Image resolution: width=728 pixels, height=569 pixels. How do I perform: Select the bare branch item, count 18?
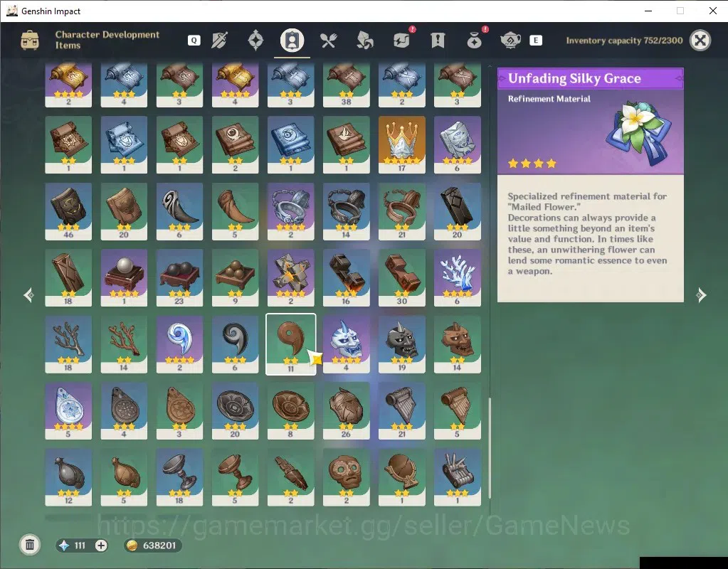tap(68, 344)
